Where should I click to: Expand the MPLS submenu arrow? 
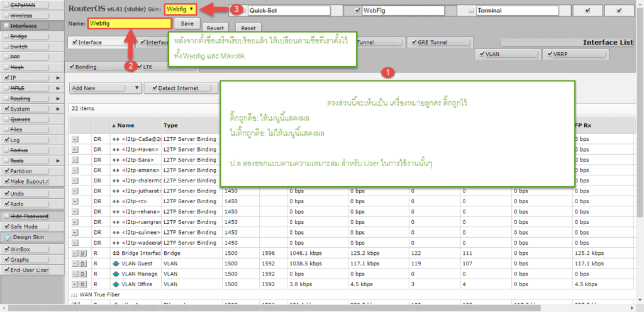[58, 88]
